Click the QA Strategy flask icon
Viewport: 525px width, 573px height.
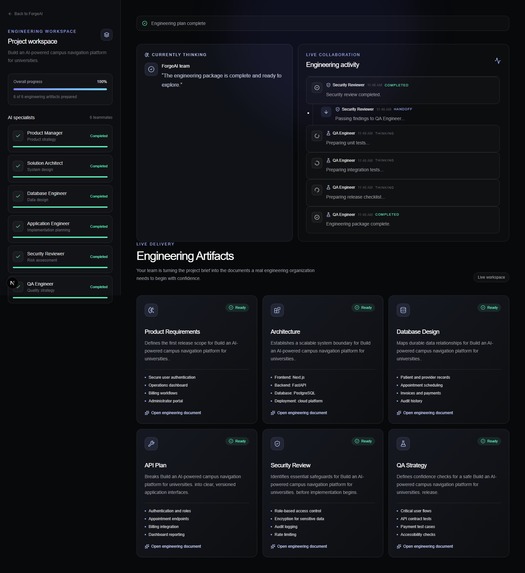[403, 444]
